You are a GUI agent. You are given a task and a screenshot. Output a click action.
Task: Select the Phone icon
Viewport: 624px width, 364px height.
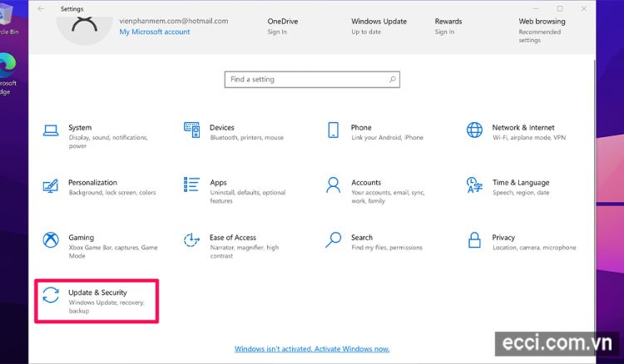333,130
